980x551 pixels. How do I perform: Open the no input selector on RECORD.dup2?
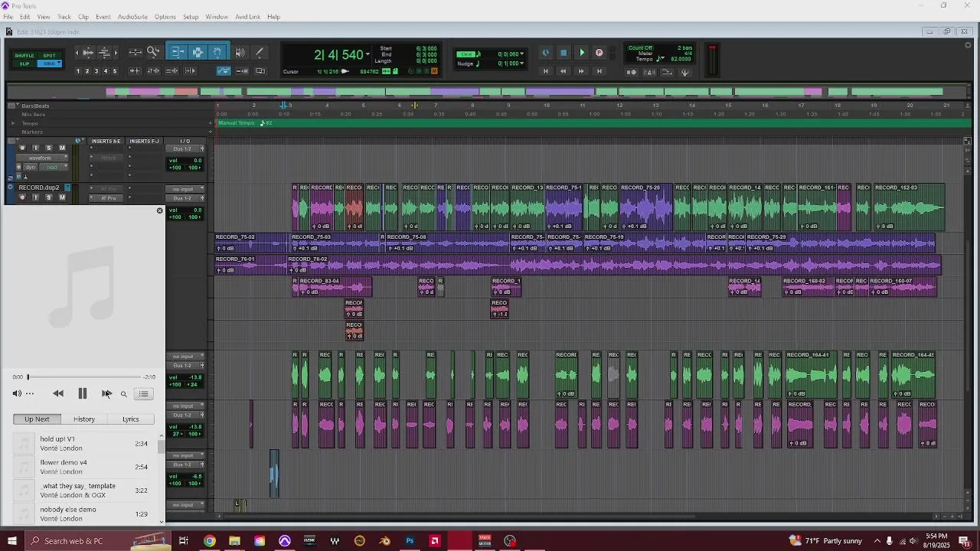(187, 189)
